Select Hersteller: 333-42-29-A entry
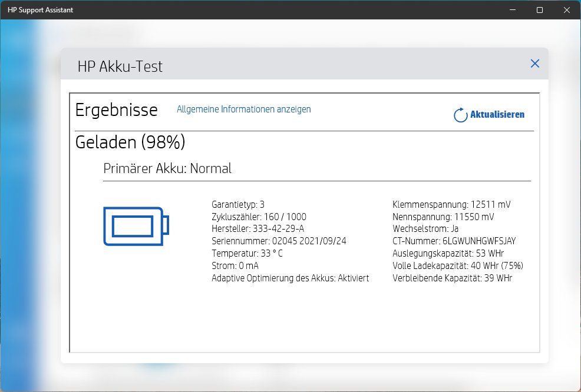The image size is (581, 392). coord(258,228)
